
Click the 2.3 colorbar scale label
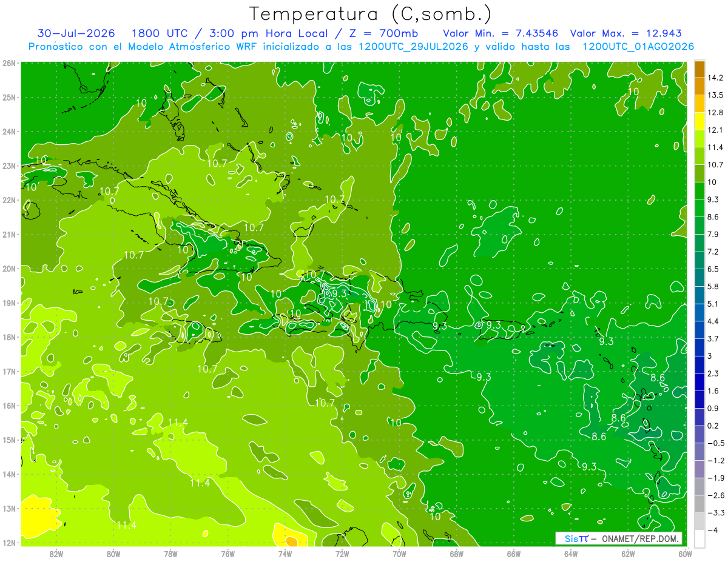(713, 373)
